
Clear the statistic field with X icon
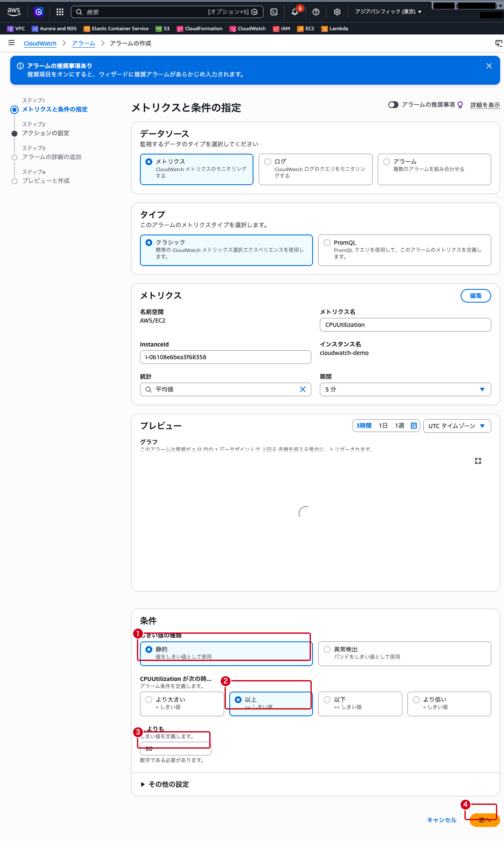(x=303, y=389)
